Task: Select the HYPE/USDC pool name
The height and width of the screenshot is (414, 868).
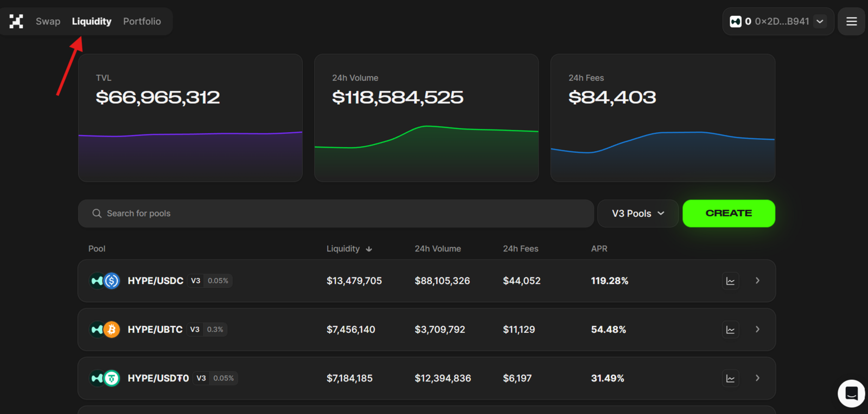Action: click(x=156, y=281)
